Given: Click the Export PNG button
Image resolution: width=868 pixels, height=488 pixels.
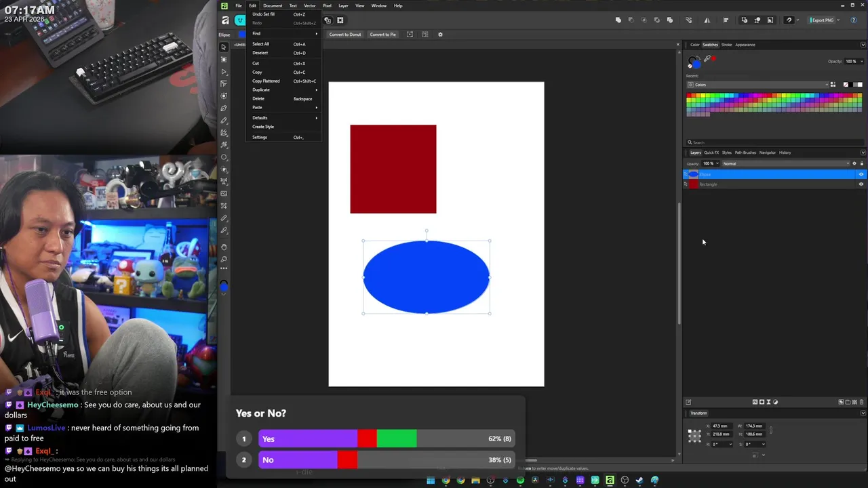Looking at the screenshot, I should click(x=822, y=20).
